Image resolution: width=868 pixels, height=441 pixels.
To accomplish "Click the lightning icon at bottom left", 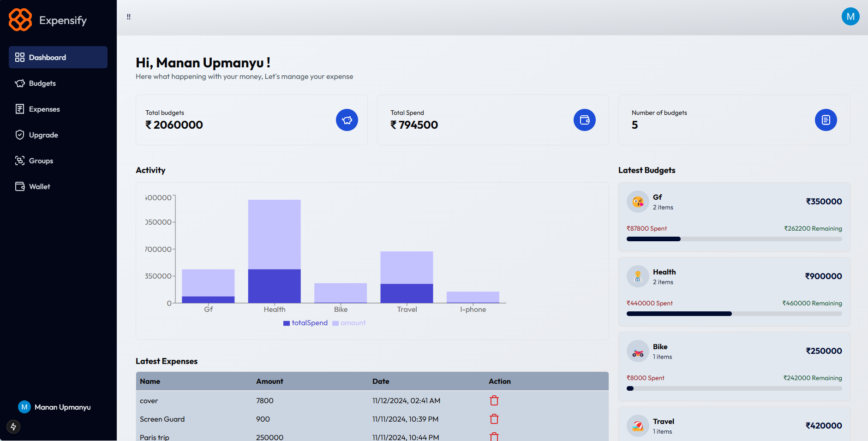I will 13,427.
